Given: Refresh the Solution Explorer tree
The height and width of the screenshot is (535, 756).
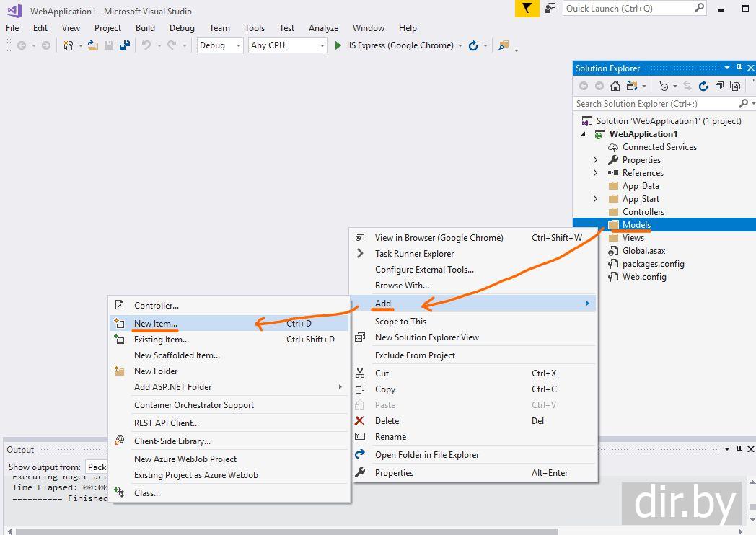Looking at the screenshot, I should pyautogui.click(x=703, y=86).
